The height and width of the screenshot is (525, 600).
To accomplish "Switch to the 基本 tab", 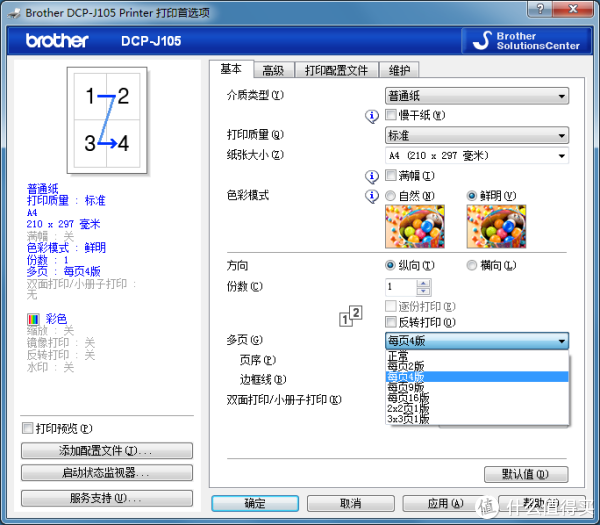I will tap(231, 69).
